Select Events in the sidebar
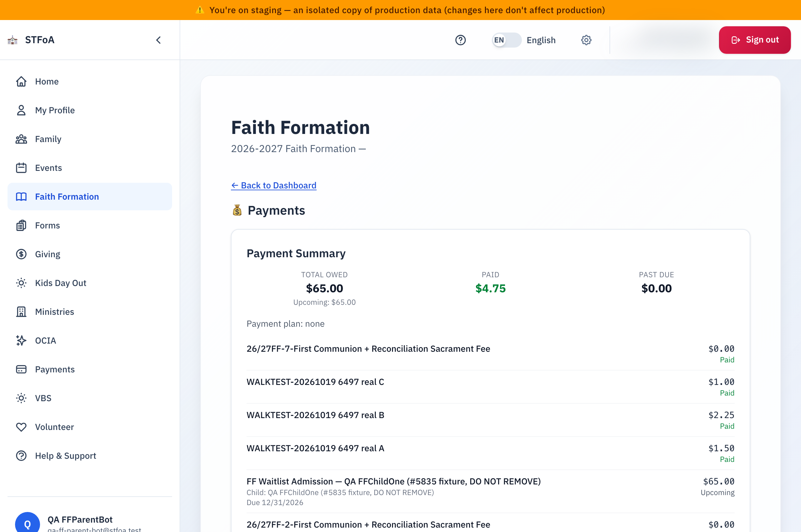Screen dimensions: 801x532 (89, 168)
